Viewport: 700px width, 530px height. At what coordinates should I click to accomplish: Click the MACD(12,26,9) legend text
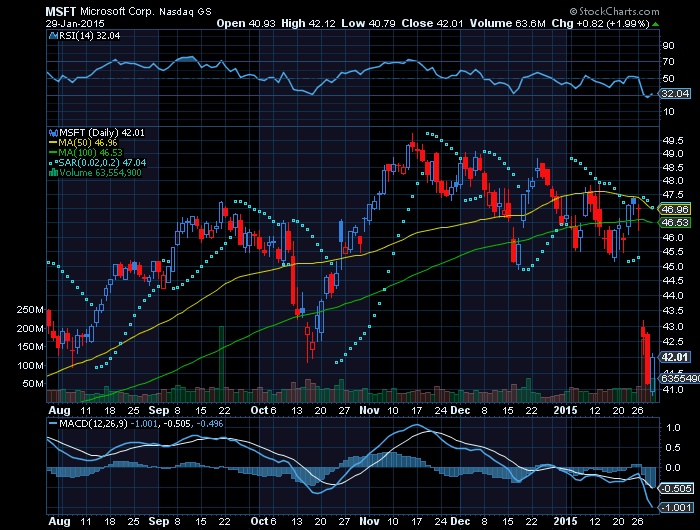[92, 423]
